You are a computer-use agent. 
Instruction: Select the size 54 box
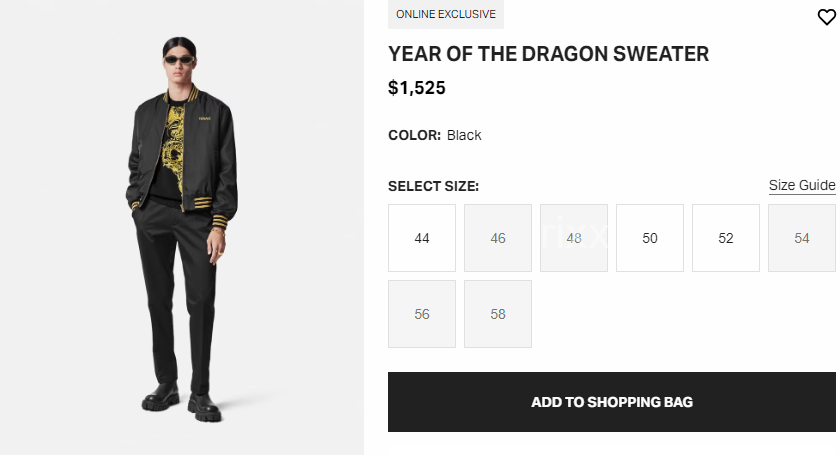(x=802, y=238)
